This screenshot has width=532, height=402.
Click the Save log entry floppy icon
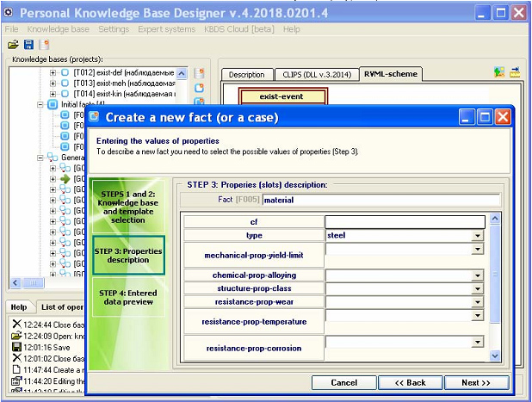16,347
